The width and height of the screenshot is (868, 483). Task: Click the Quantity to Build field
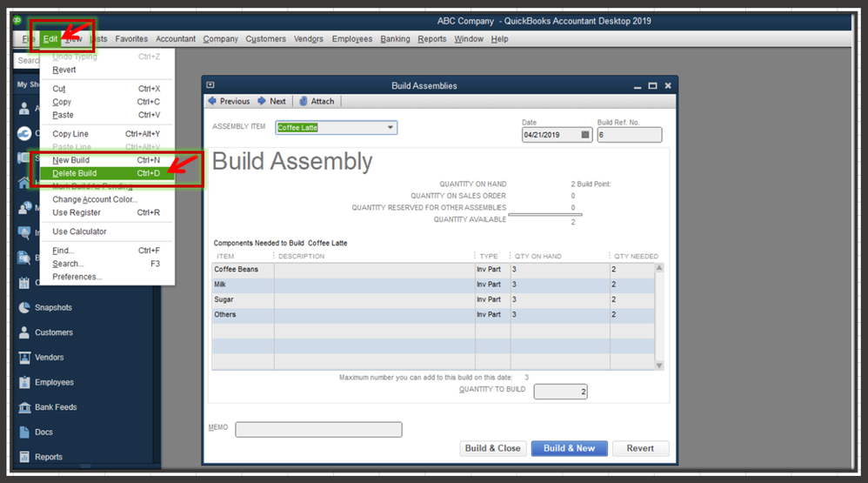(x=560, y=392)
